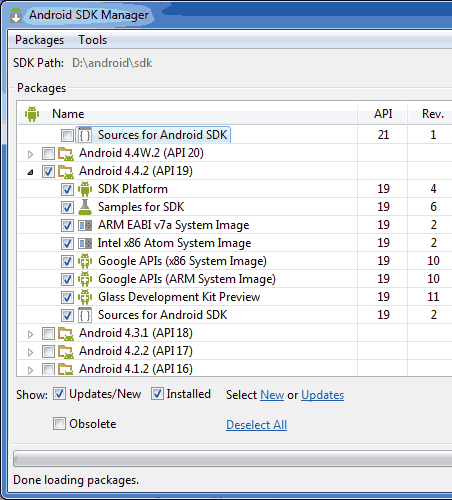Open the Tools menu
Image resolution: width=452 pixels, height=500 pixels.
92,40
